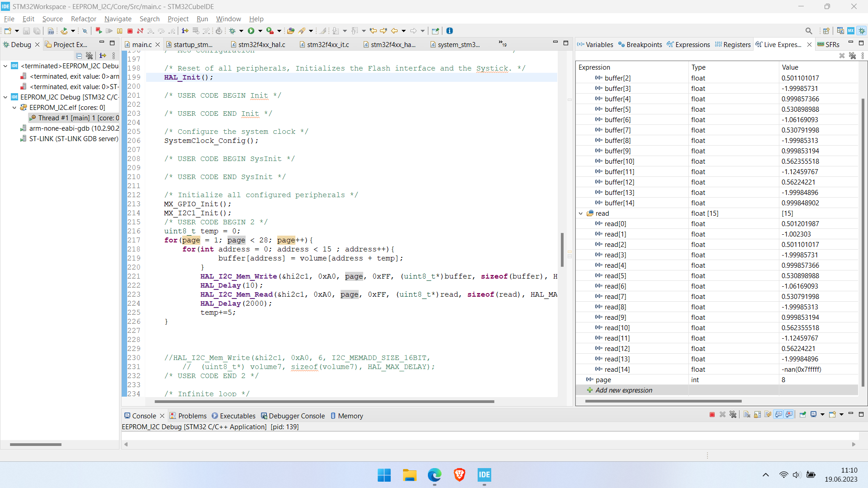Image resolution: width=868 pixels, height=488 pixels.
Task: Switch to the Debug perspective icon
Action: [x=862, y=31]
